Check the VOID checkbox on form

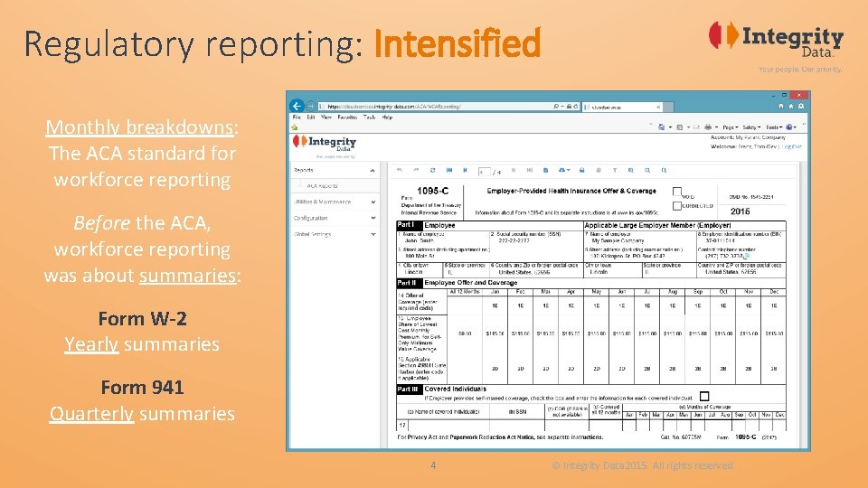point(676,192)
